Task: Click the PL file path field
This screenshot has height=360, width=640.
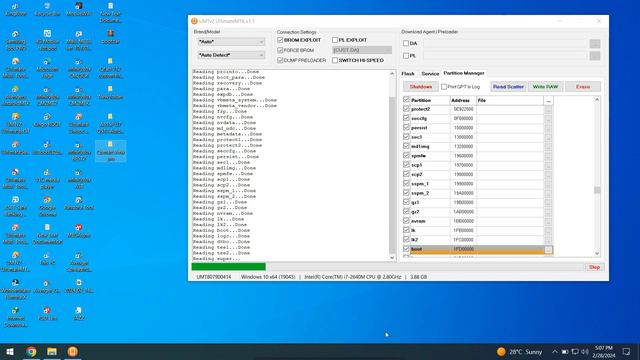Action: click(505, 56)
